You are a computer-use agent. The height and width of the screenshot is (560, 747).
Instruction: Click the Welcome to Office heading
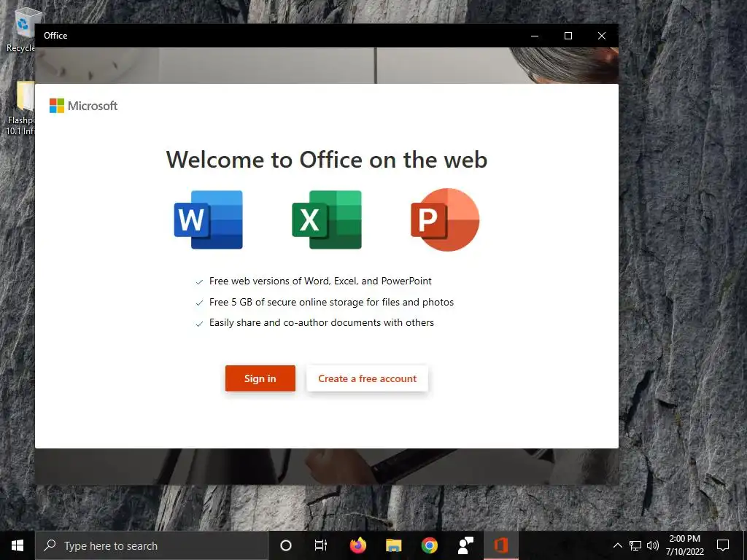(327, 160)
